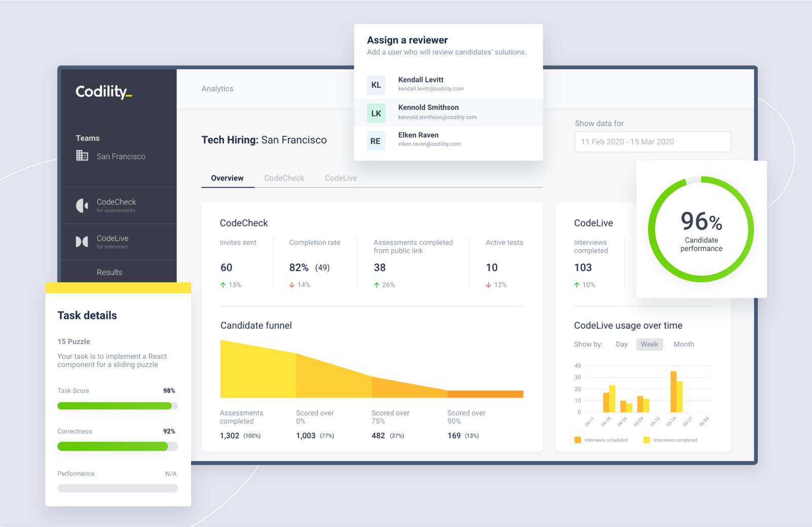This screenshot has height=527, width=812.
Task: Click the Active tests value 10
Action: [x=492, y=268]
